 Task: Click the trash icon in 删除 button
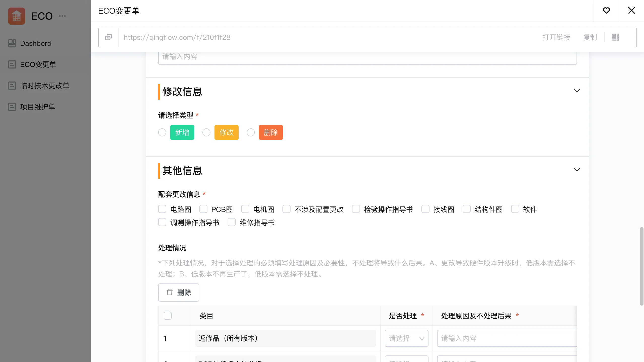(170, 292)
